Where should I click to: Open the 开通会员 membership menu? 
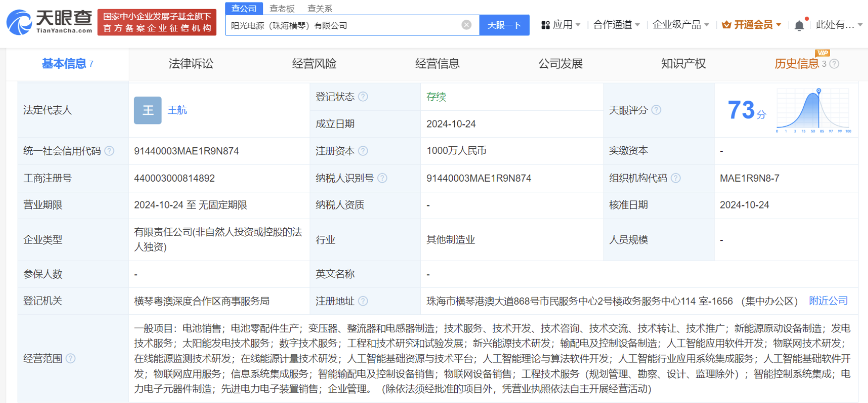pos(752,25)
